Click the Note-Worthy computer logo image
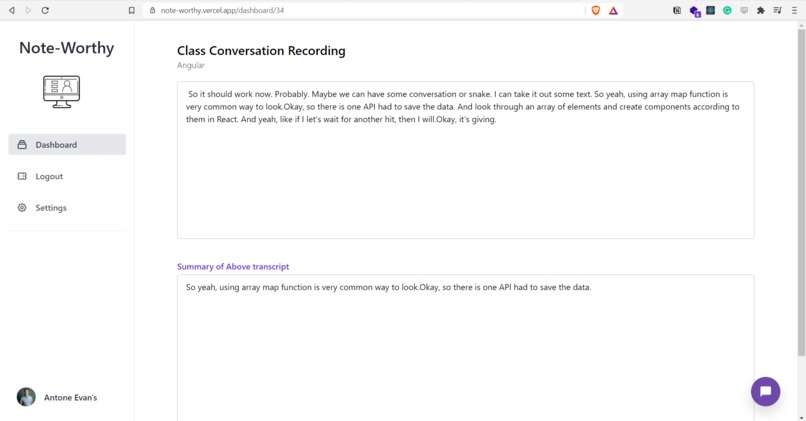This screenshot has height=421, width=806. [x=62, y=91]
